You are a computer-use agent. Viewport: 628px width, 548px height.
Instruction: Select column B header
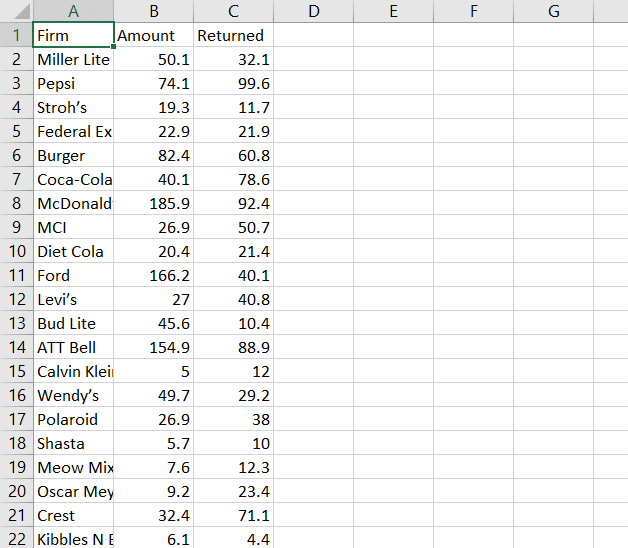click(154, 11)
